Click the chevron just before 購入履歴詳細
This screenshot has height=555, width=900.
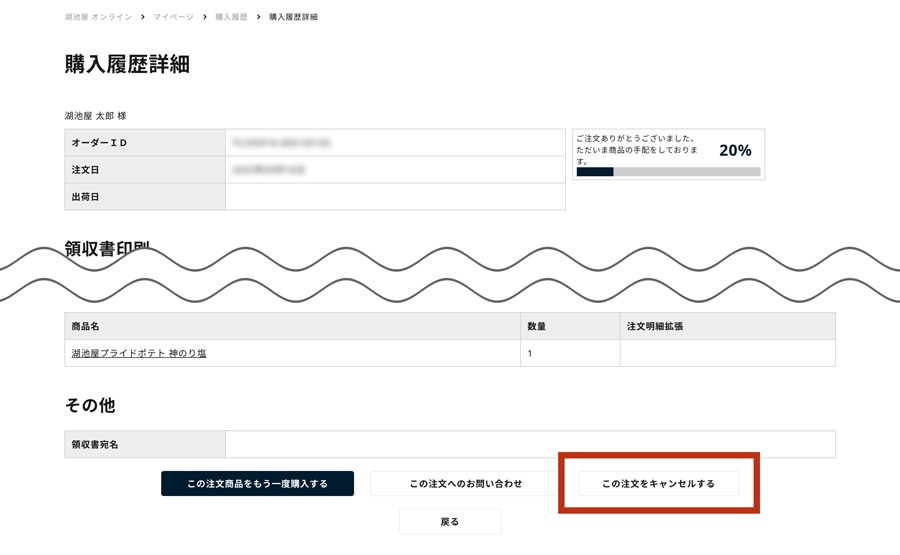click(258, 17)
